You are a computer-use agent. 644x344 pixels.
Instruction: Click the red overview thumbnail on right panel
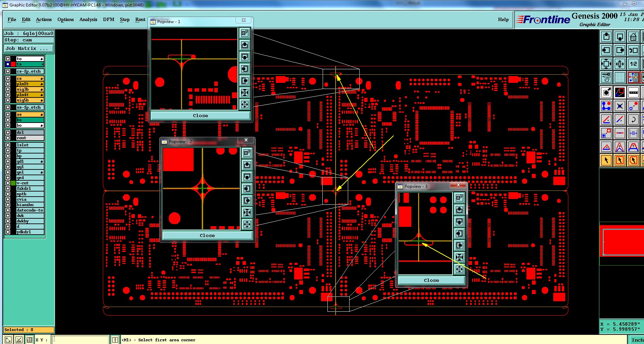point(623,242)
